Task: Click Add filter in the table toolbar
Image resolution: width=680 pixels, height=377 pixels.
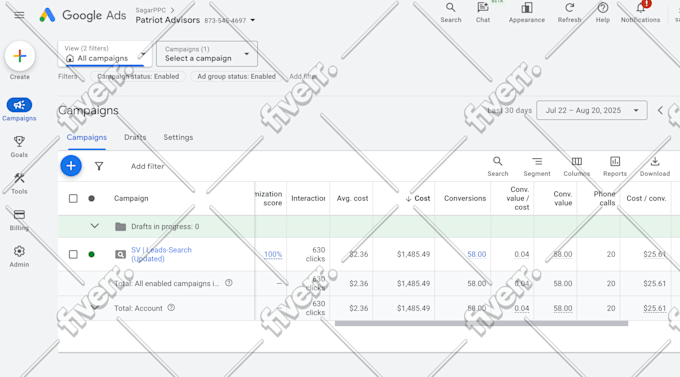Action: (147, 166)
